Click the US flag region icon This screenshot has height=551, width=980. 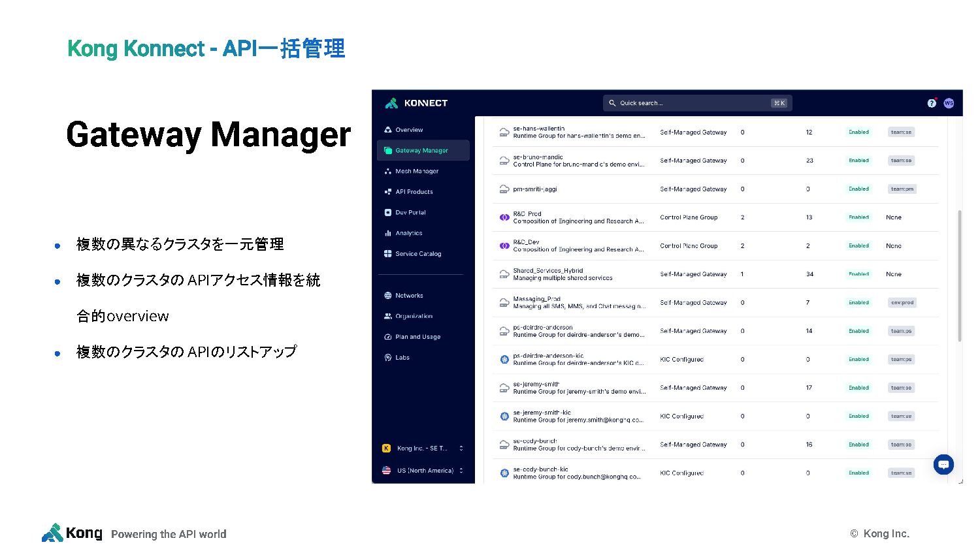click(386, 470)
